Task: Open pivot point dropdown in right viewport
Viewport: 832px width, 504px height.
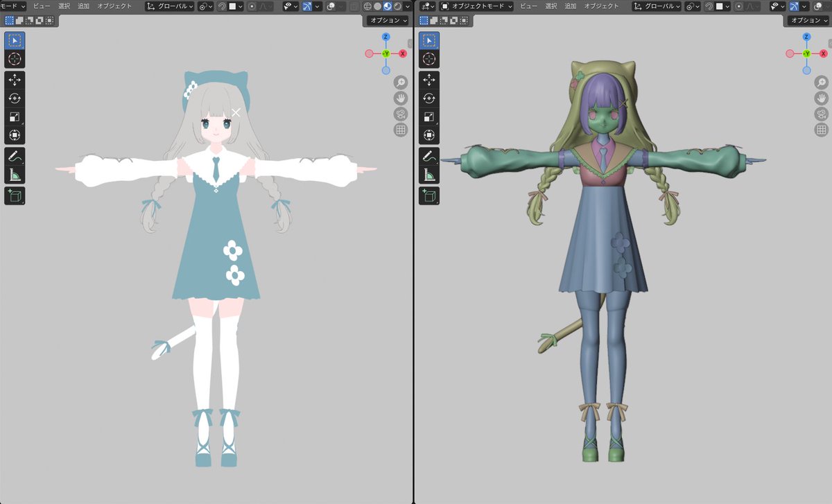Action: click(693, 6)
